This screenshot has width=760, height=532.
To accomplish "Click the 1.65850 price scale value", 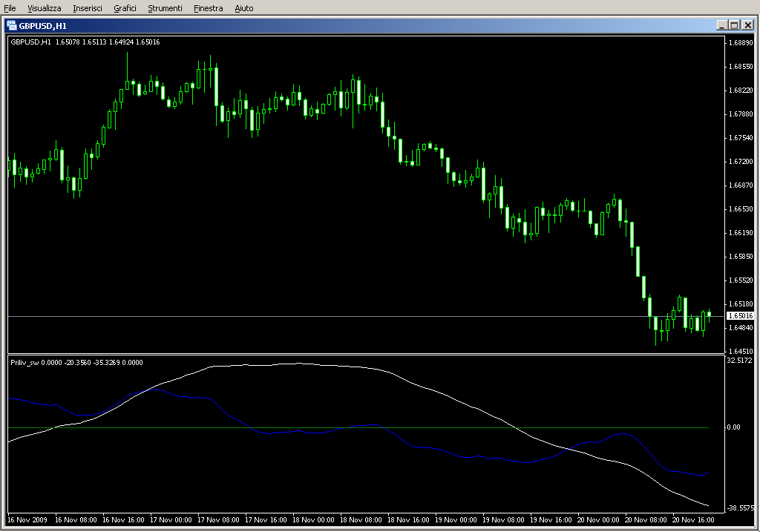I will pyautogui.click(x=741, y=256).
